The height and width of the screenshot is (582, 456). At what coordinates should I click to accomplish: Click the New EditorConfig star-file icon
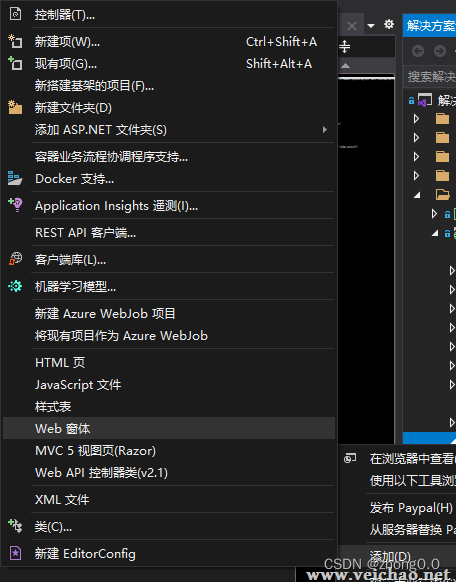pyautogui.click(x=15, y=553)
